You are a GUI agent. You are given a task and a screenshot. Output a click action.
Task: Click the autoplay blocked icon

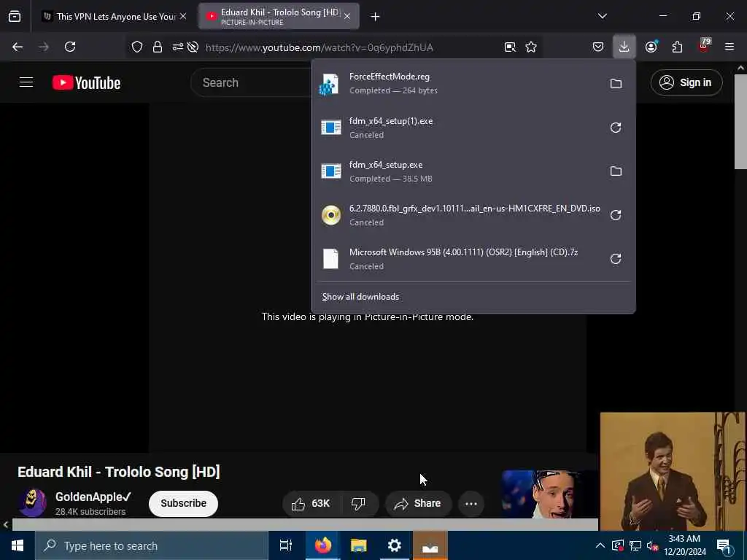coord(193,47)
